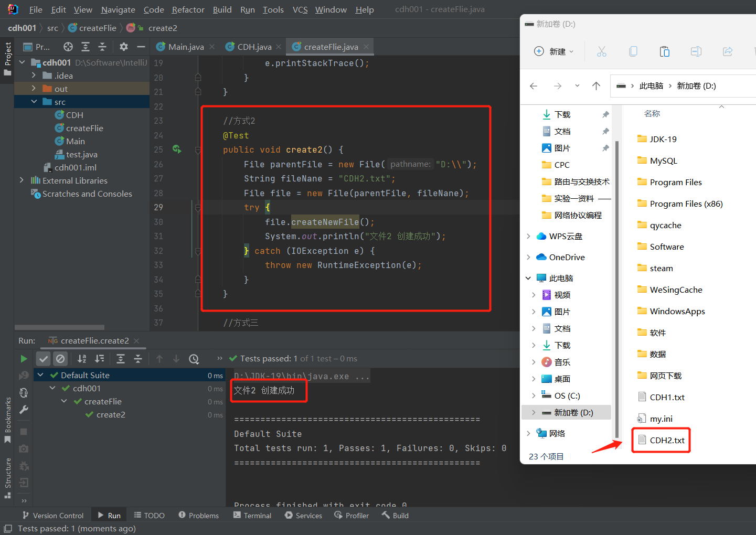Click the green Rerun test button
The height and width of the screenshot is (535, 756).
click(24, 359)
